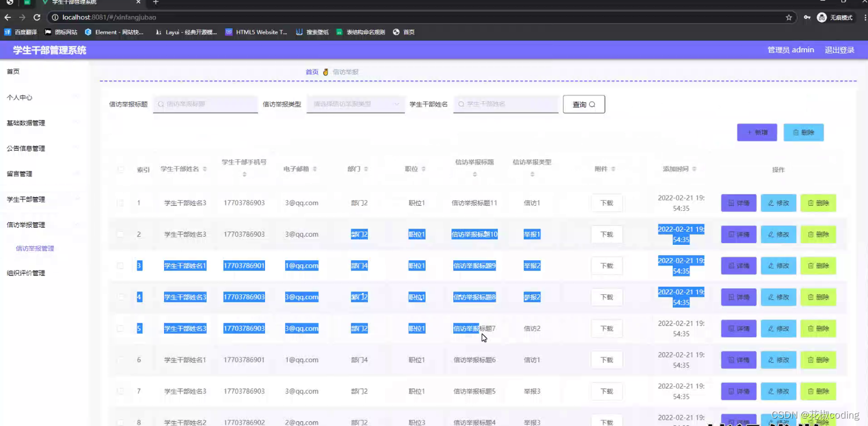Sort by 信访举报类型 column sort arrows

[532, 174]
